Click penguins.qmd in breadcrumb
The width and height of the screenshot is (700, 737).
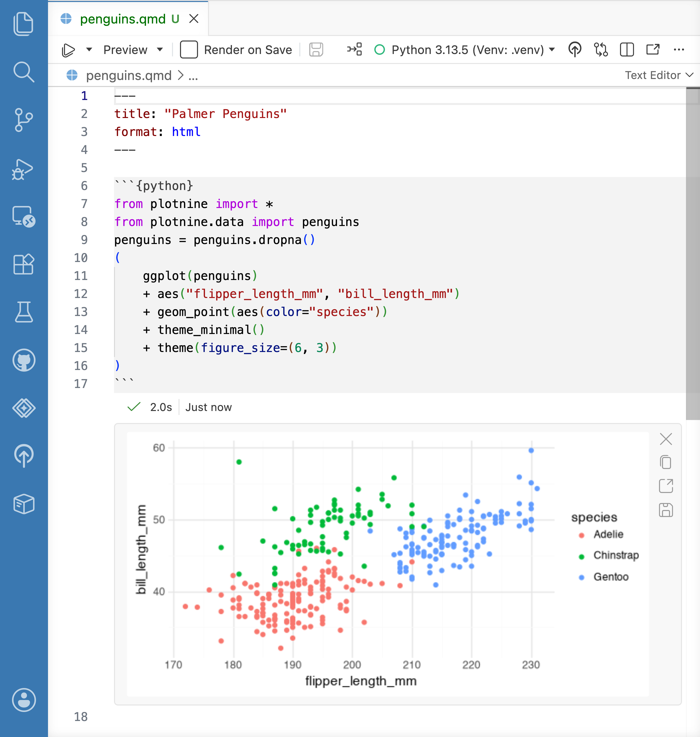pyautogui.click(x=128, y=75)
